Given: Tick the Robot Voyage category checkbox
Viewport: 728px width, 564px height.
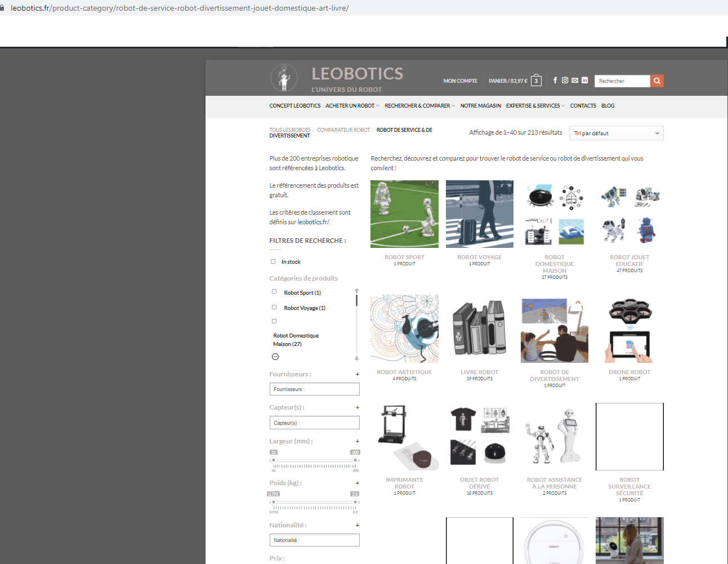Looking at the screenshot, I should (x=274, y=308).
